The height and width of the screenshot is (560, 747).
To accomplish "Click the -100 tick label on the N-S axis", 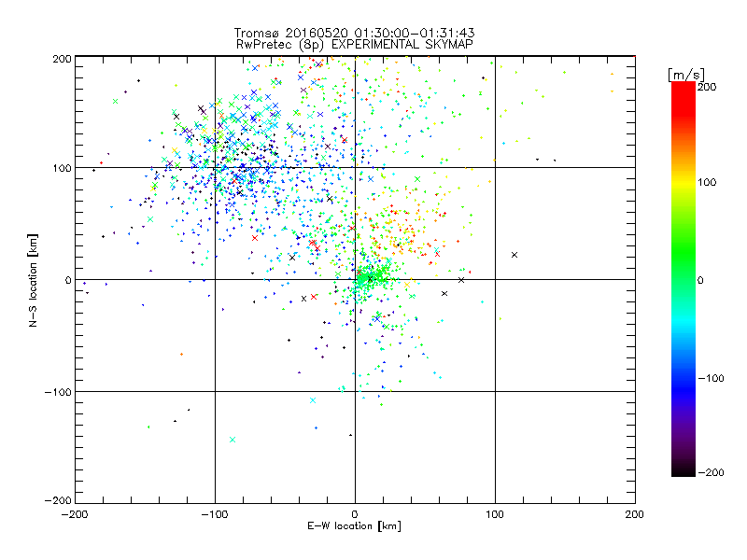I will (x=58, y=392).
